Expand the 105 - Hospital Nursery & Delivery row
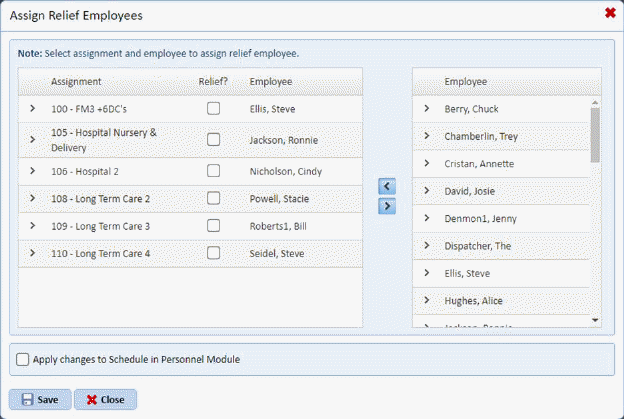This screenshot has width=624, height=419. click(x=32, y=139)
